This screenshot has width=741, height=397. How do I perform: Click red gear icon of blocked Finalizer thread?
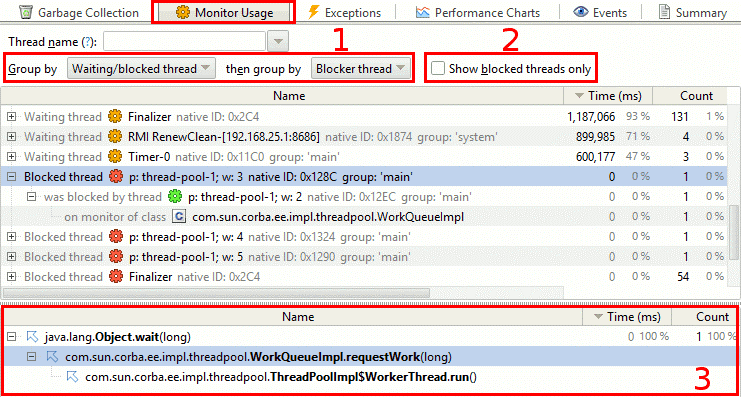[116, 276]
